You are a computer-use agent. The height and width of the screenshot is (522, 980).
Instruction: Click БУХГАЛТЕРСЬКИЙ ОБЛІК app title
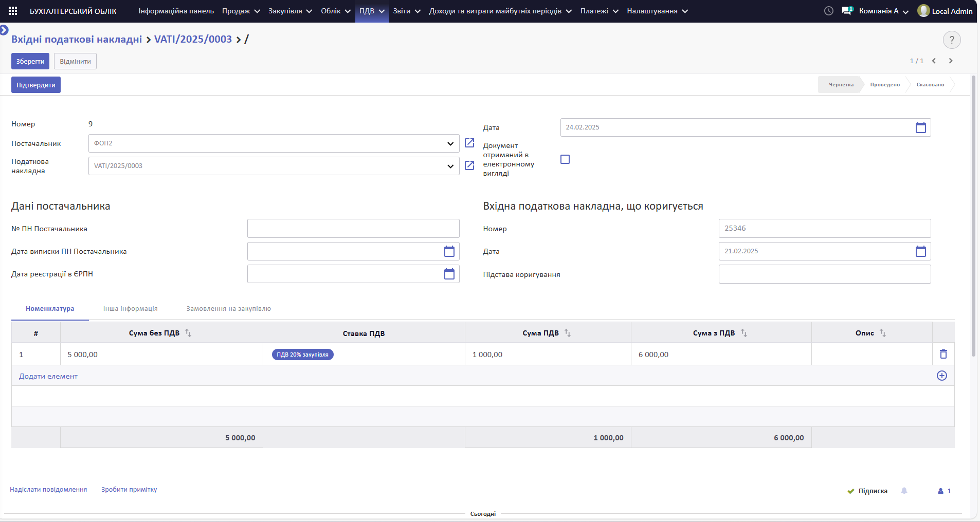(73, 11)
